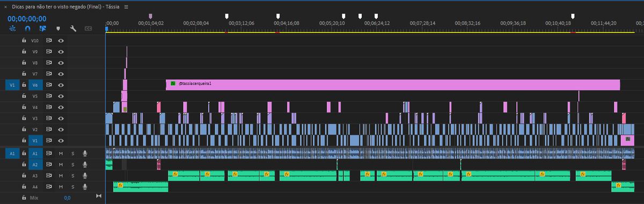Click the Add Marker icon
Screen dimensions: 644x204
58,28
